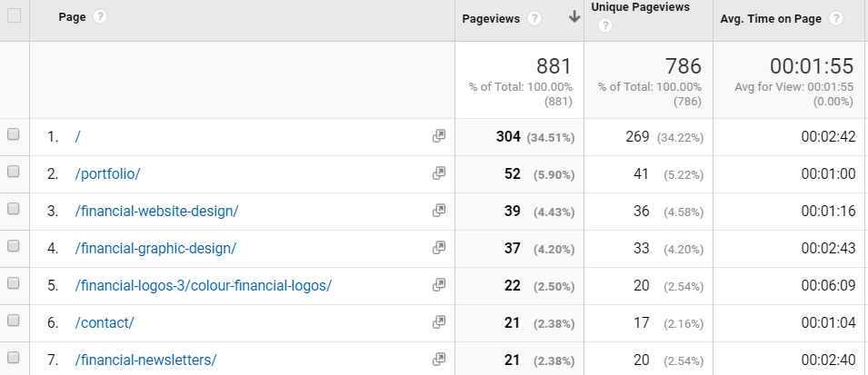Select the 37 pageviews cell
The height and width of the screenshot is (375, 868).
[513, 249]
